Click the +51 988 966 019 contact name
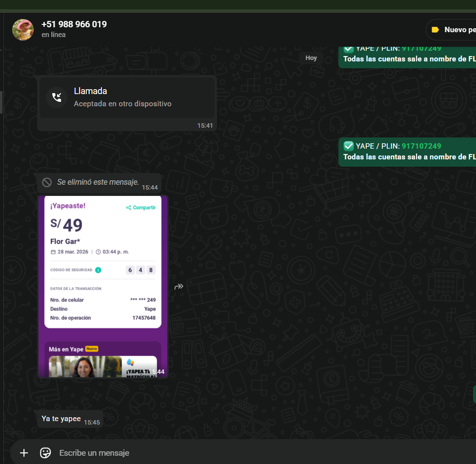The width and height of the screenshot is (476, 464). 74,24
